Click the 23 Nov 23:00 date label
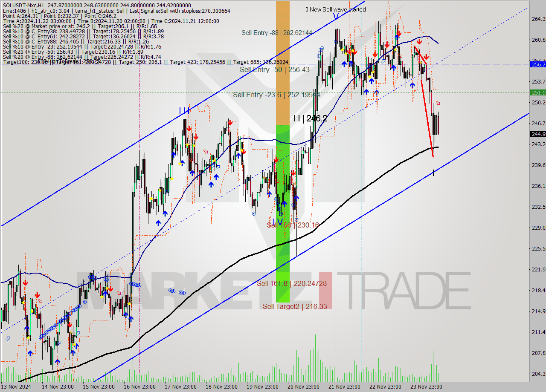 click(426, 387)
